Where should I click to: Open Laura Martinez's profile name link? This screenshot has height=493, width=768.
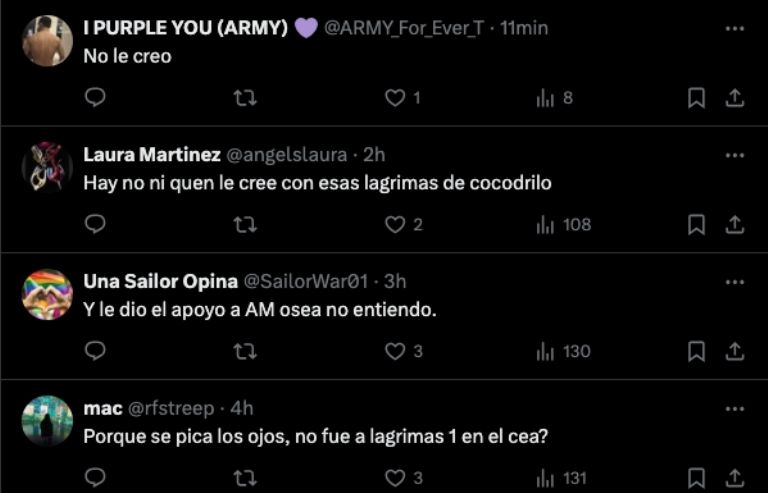coord(152,155)
